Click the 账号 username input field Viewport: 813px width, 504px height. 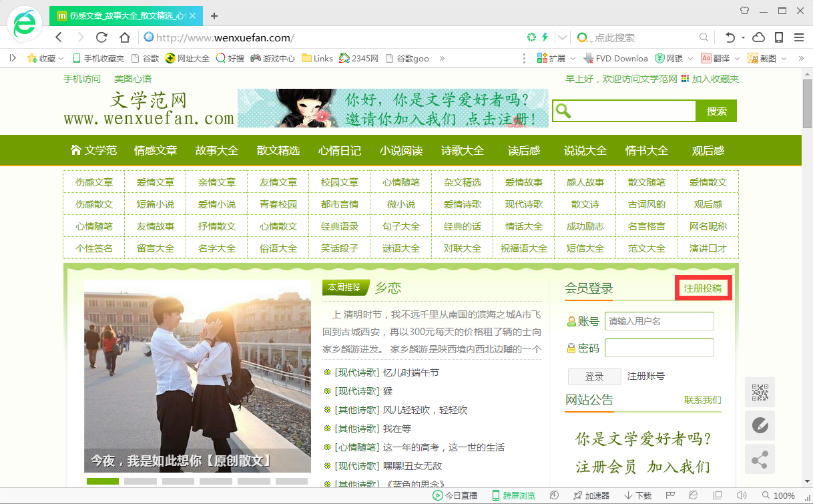pos(659,321)
